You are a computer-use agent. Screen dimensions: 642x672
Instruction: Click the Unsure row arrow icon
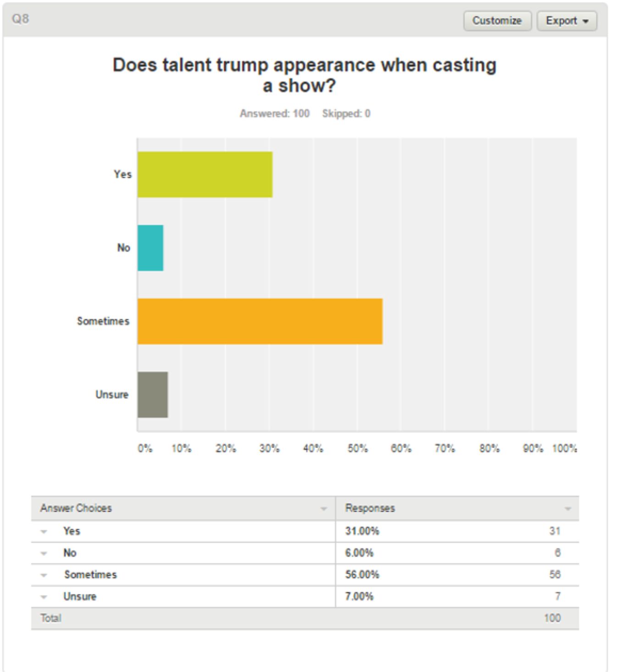[x=44, y=597]
